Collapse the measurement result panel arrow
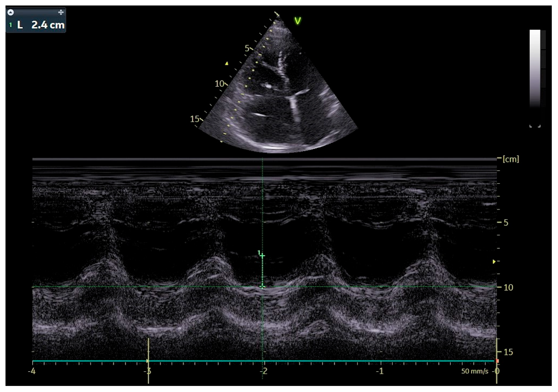558x392 pixels. [11, 12]
